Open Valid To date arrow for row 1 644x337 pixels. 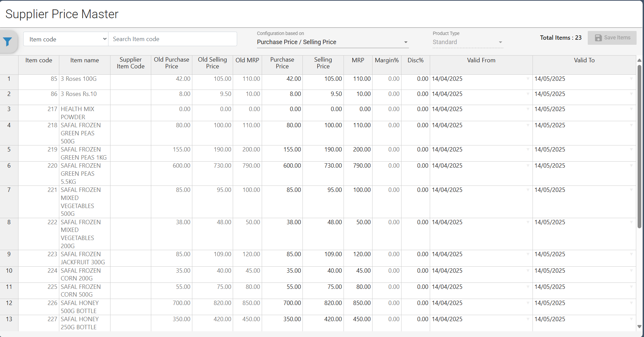click(631, 79)
